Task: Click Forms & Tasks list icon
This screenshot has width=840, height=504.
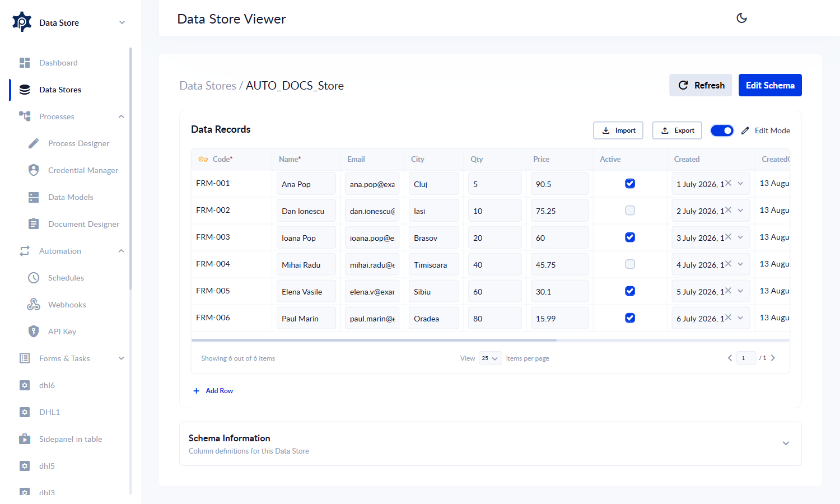Action: pos(25,358)
